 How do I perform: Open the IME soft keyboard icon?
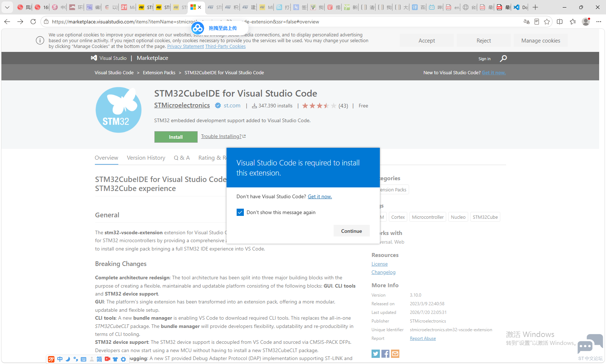(84, 359)
